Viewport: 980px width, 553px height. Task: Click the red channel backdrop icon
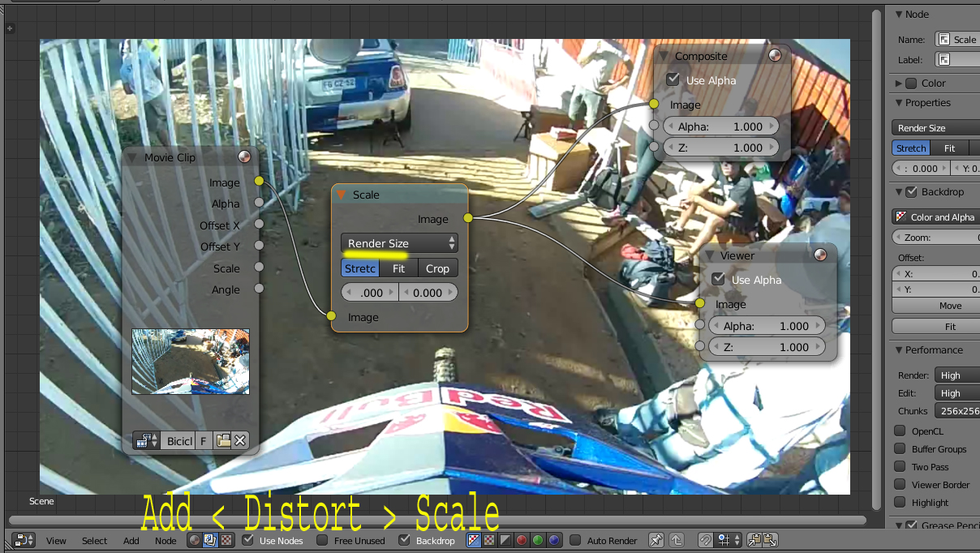click(522, 540)
